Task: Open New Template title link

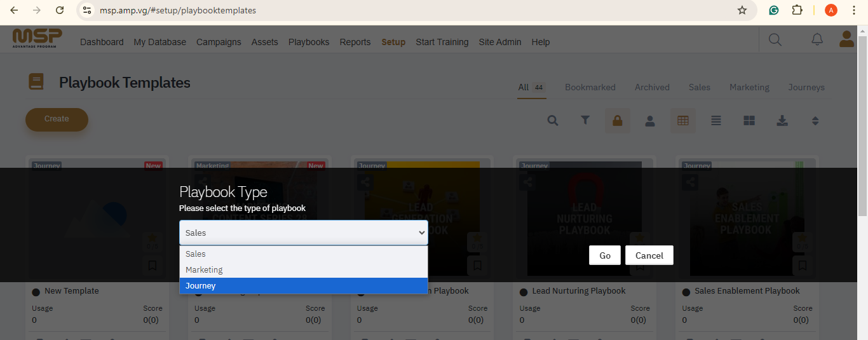Action: [72, 291]
